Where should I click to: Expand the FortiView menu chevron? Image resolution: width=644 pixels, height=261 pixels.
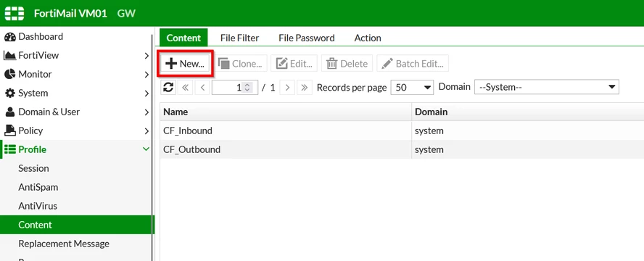click(x=146, y=55)
